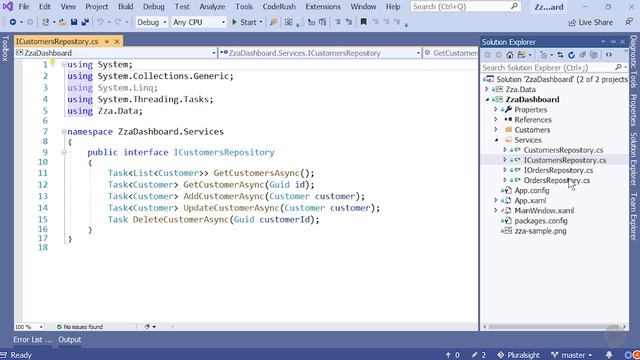
Task: Expand the Zza.Data project node
Action: [x=487, y=89]
